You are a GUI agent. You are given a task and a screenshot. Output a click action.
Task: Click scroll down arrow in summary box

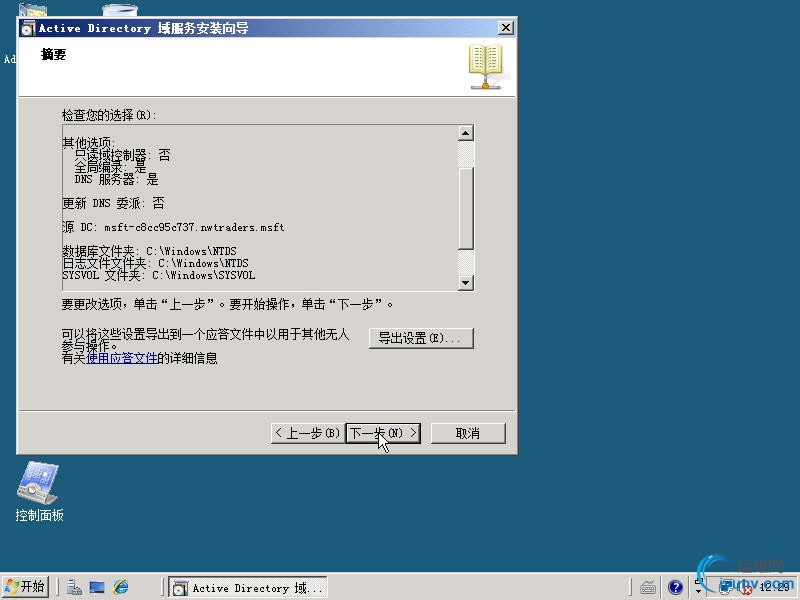(466, 282)
